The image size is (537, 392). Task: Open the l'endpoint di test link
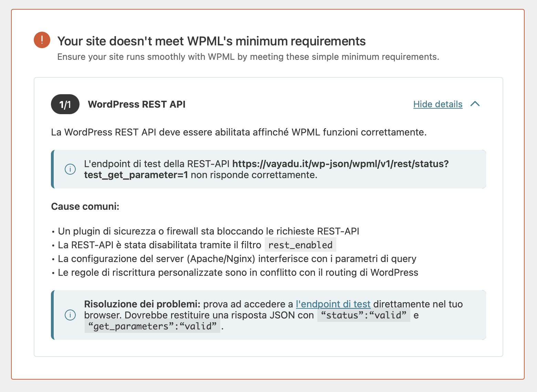coord(333,304)
